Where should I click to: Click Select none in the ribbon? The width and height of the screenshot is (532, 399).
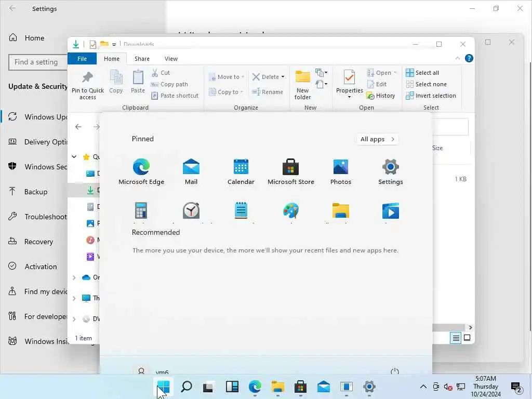coord(426,84)
